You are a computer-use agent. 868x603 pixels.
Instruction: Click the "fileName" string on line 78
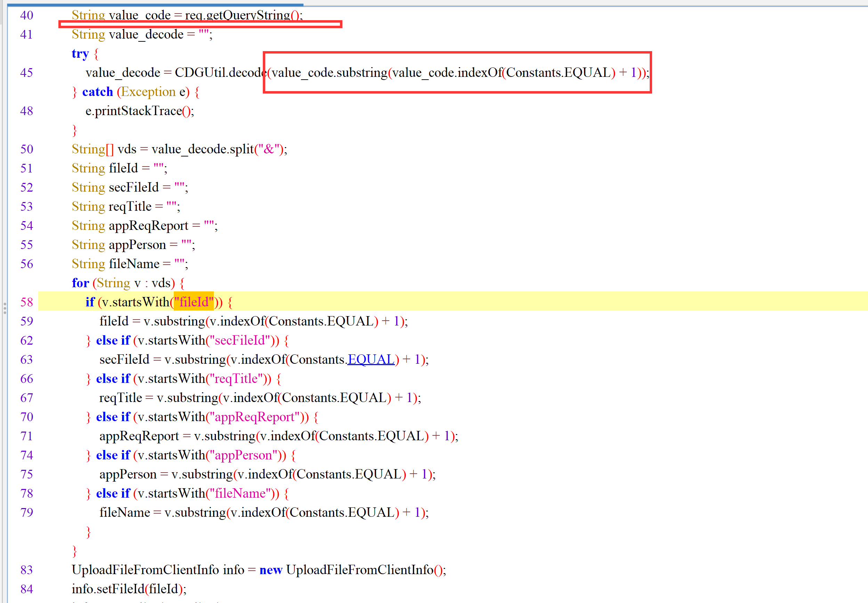(240, 493)
